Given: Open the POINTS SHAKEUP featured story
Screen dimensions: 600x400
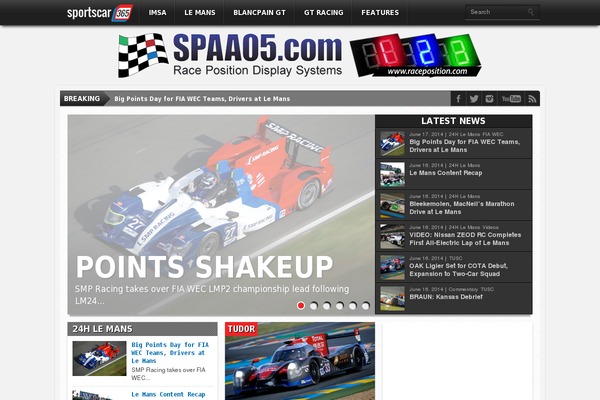Looking at the screenshot, I should [204, 267].
